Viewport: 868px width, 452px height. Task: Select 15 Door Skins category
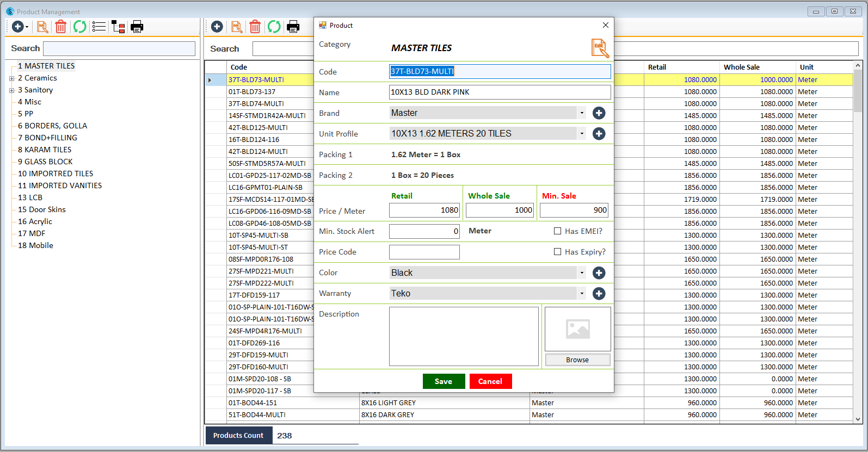click(x=42, y=209)
